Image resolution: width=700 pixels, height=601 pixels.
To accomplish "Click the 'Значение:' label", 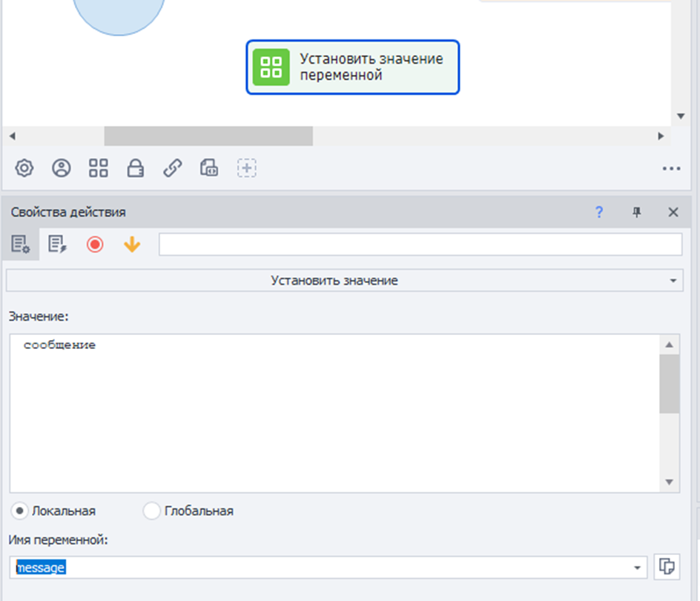I will click(39, 316).
